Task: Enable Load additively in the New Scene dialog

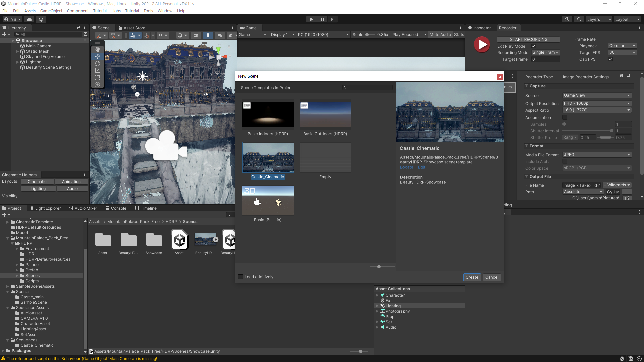Action: tap(240, 276)
